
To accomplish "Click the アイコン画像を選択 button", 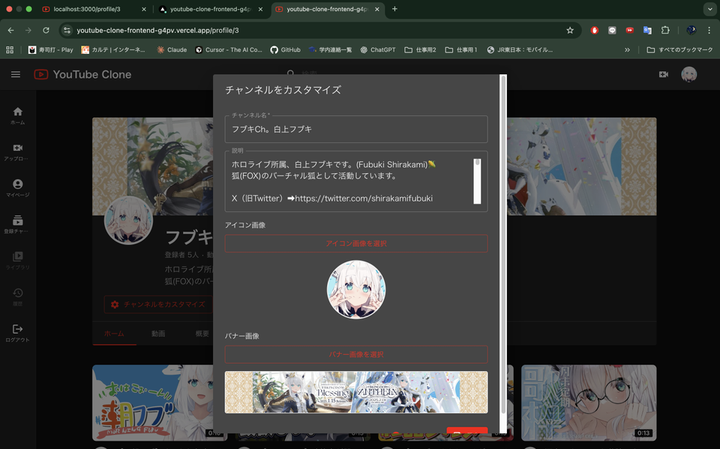I will click(356, 243).
